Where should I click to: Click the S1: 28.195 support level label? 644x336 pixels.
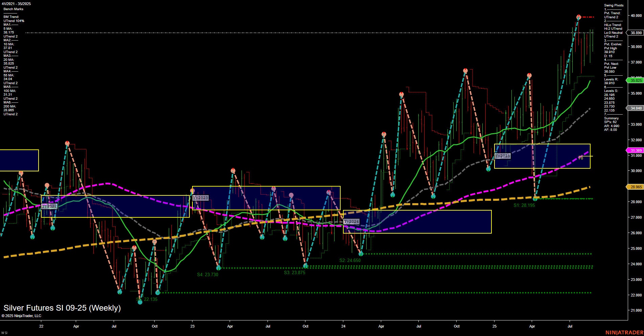pos(524,205)
